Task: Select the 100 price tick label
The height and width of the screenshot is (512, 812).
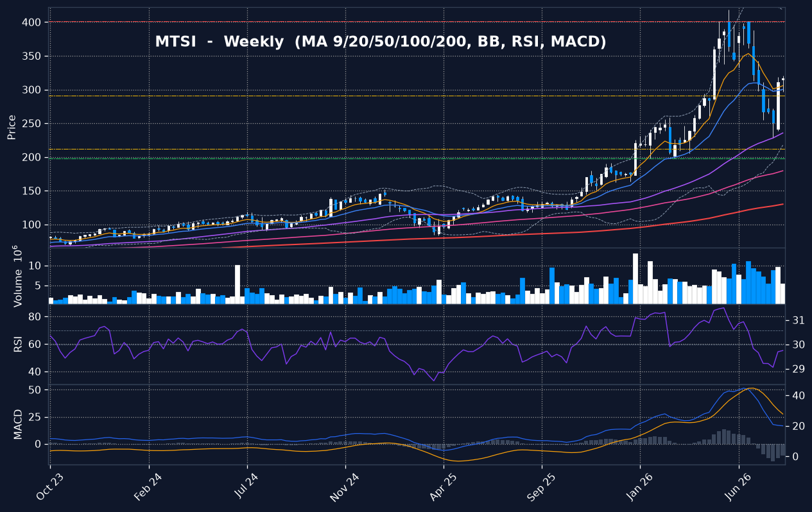Action: (32, 225)
